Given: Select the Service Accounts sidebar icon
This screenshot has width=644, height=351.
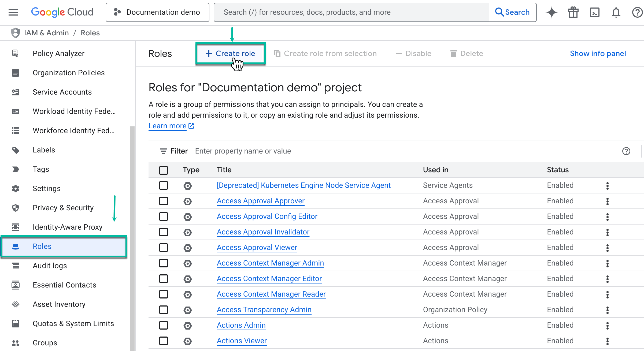Looking at the screenshot, I should click(x=16, y=92).
